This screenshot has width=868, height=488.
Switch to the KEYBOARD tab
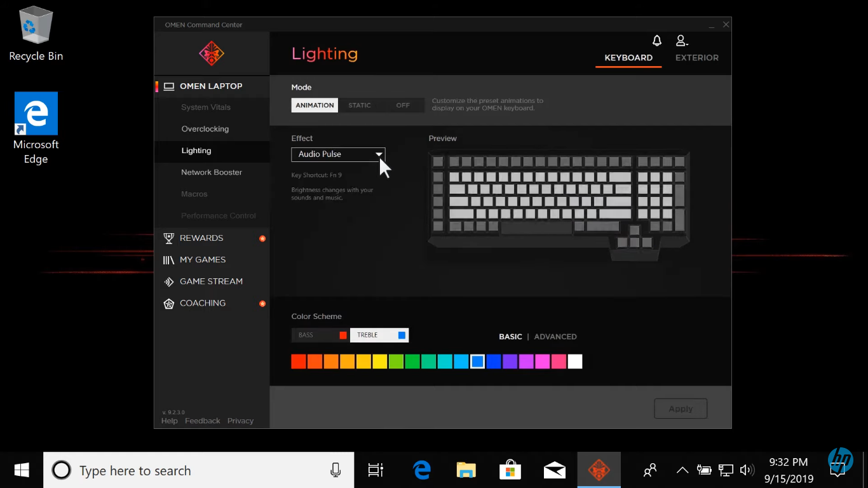pyautogui.click(x=628, y=58)
